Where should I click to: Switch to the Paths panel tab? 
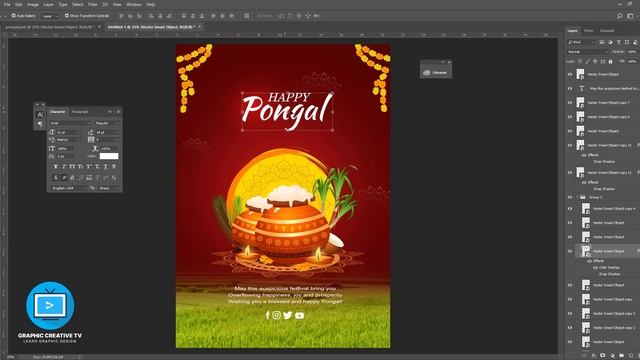coord(588,31)
